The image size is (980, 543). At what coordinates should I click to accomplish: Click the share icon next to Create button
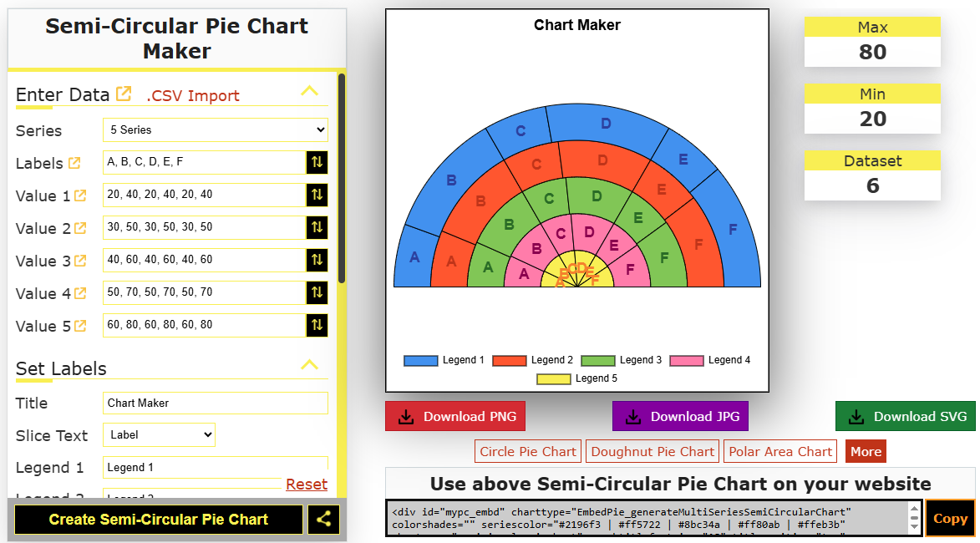point(323,519)
